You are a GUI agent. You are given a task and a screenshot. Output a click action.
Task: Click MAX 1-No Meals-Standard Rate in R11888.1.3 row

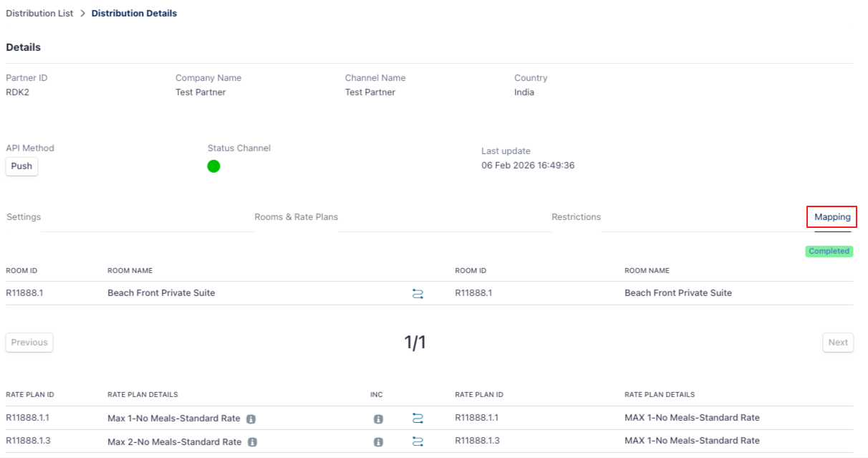pyautogui.click(x=692, y=441)
